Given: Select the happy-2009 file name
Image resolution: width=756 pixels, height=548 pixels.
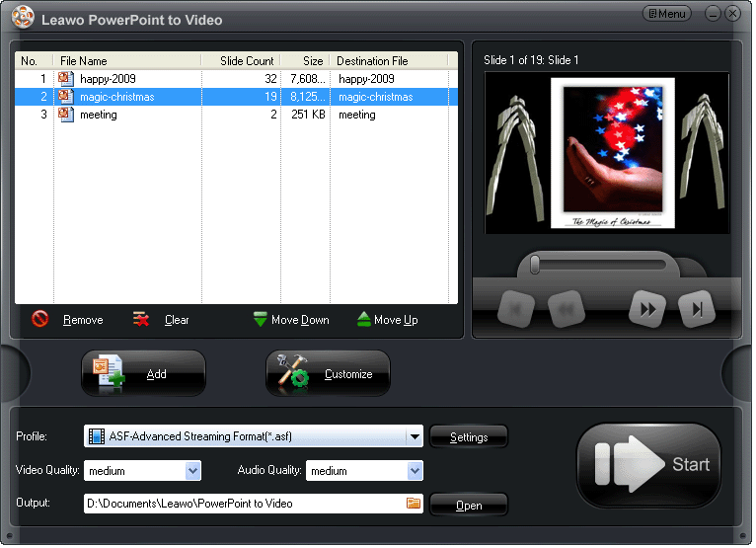Looking at the screenshot, I should click(108, 79).
